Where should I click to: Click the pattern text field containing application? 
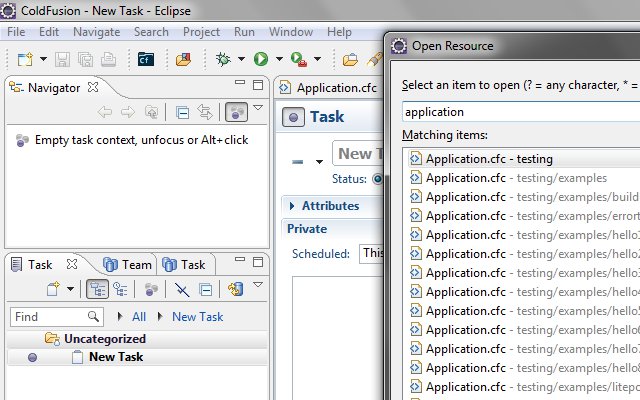pos(521,112)
